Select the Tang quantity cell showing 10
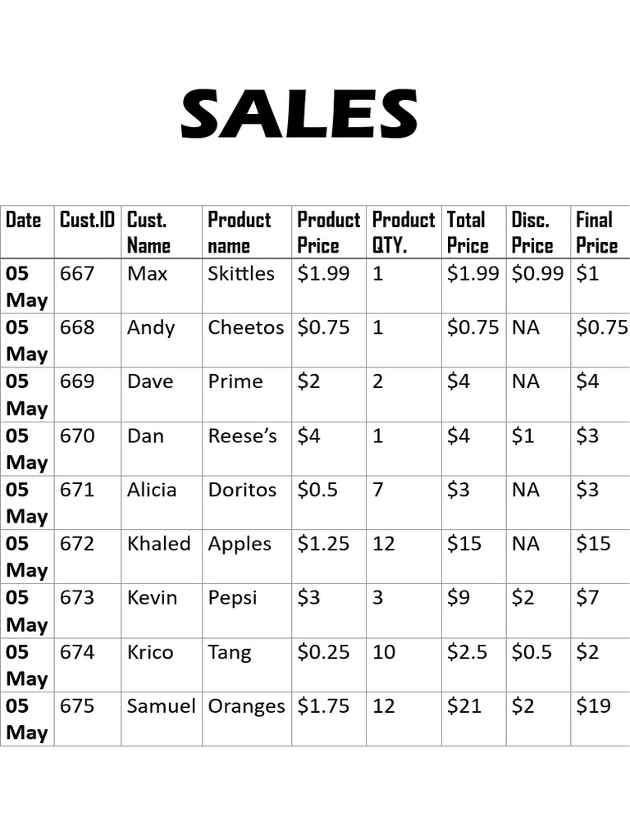 [x=384, y=652]
